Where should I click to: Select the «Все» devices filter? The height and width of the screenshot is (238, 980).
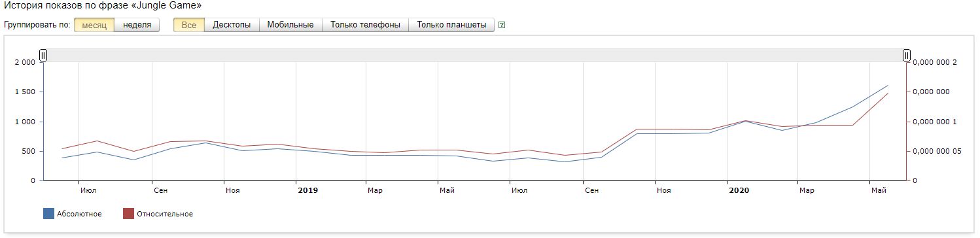[x=189, y=25]
